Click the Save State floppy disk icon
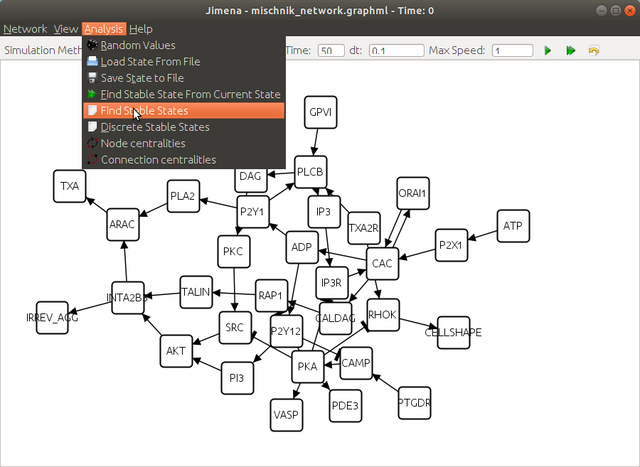Viewport: 640px width, 467px height. (93, 78)
